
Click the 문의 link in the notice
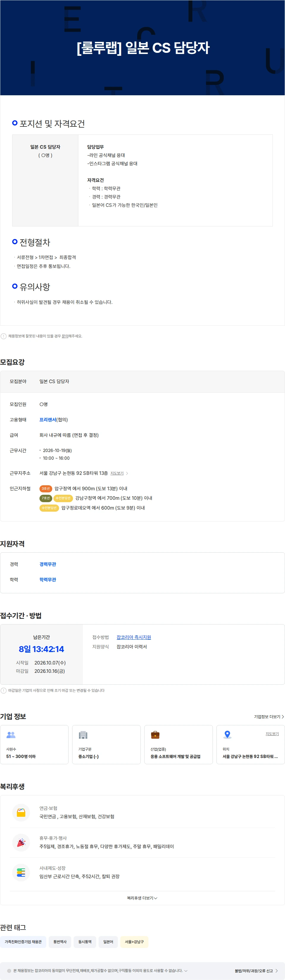click(65, 336)
